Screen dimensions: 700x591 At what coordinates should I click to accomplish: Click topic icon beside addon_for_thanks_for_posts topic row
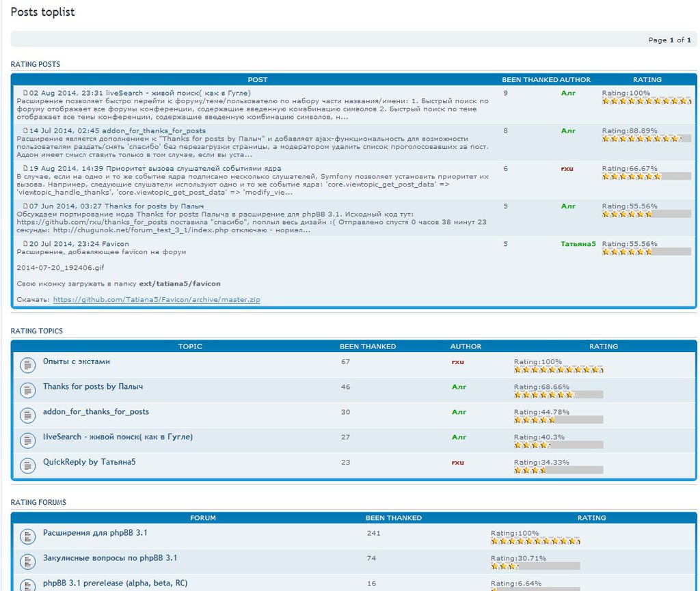(27, 415)
